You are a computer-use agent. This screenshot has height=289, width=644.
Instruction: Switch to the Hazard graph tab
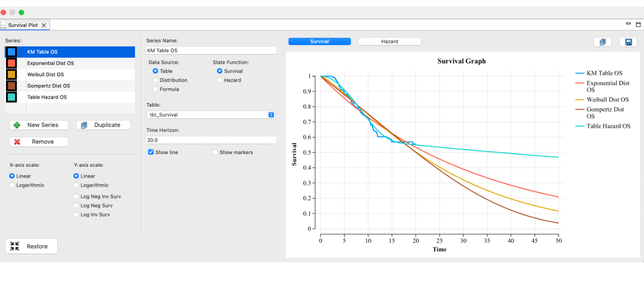(389, 41)
